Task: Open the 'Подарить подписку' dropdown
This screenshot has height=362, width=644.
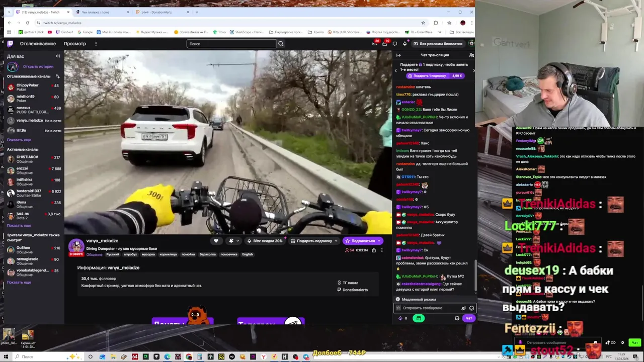Action: [x=314, y=241]
